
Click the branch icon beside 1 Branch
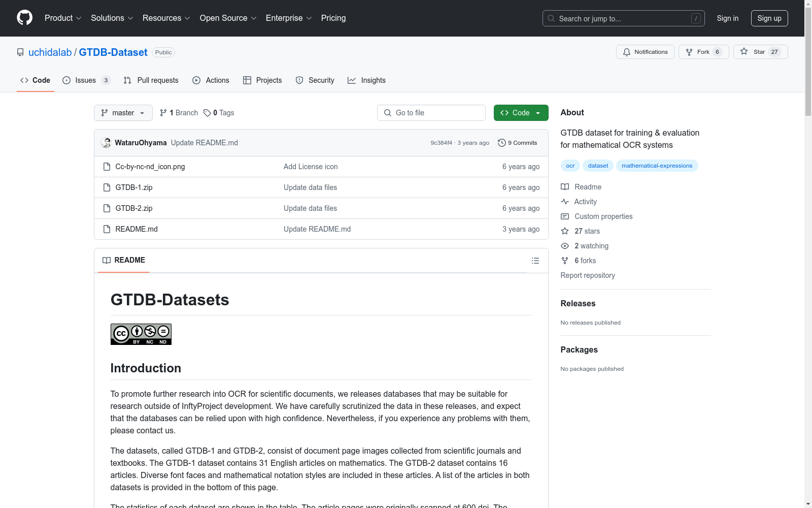[x=163, y=113]
